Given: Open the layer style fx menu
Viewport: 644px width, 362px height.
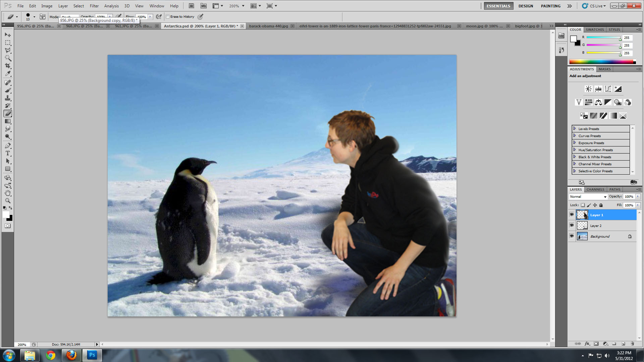Looking at the screenshot, I should pos(587,344).
